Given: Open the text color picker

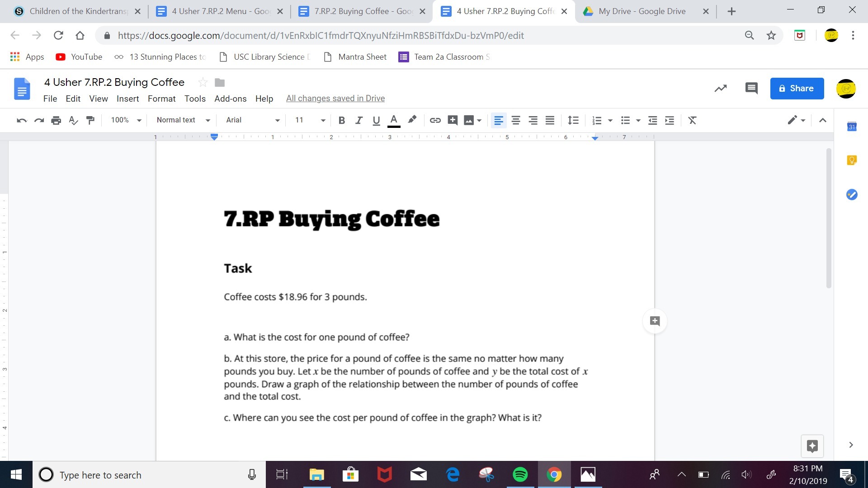Looking at the screenshot, I should click(394, 120).
